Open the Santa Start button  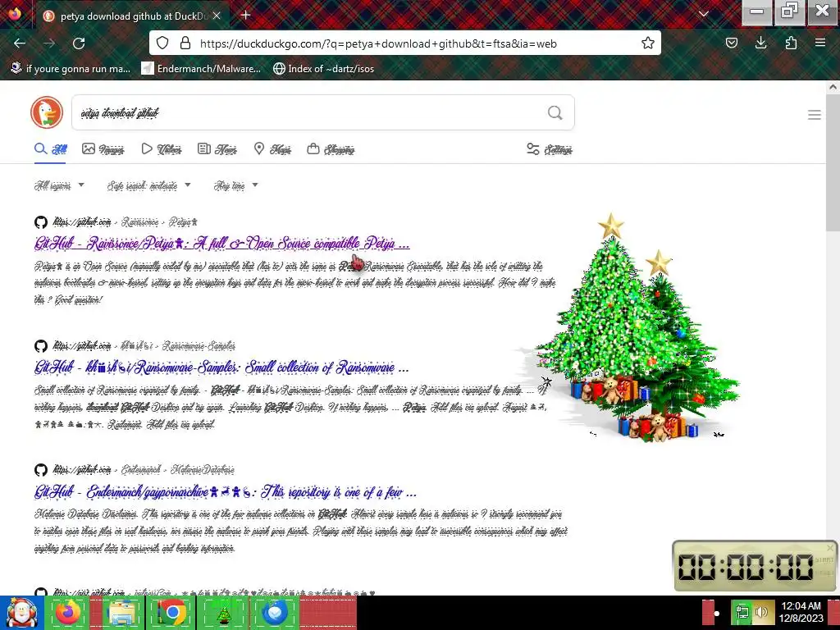click(x=21, y=612)
